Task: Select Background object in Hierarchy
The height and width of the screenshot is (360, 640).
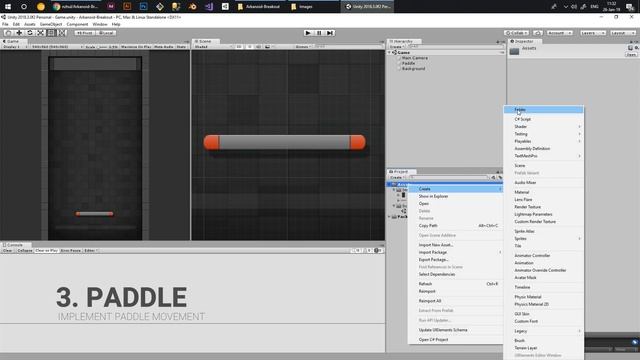Action: [413, 69]
